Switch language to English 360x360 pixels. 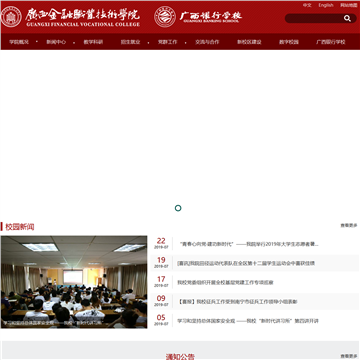pos(326,5)
